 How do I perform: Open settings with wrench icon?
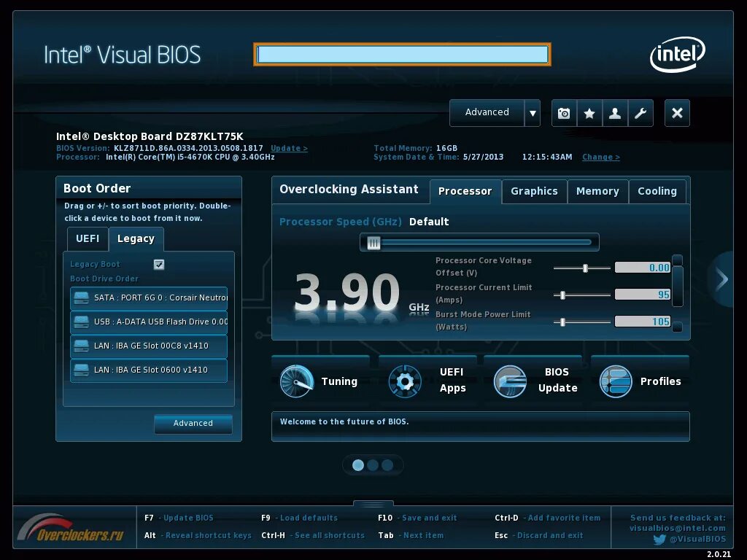pos(640,113)
